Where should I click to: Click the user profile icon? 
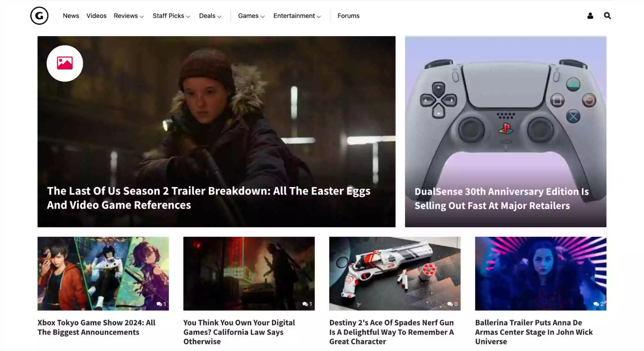click(590, 15)
